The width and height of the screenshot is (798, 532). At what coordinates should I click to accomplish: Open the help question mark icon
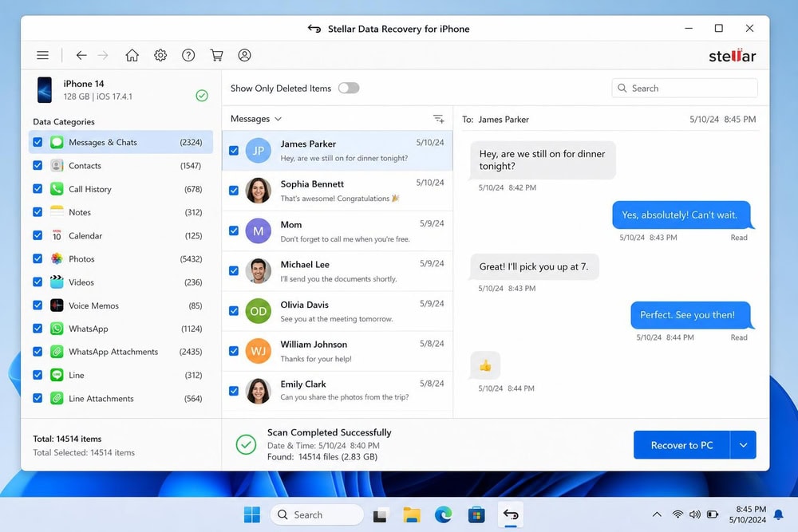(188, 55)
